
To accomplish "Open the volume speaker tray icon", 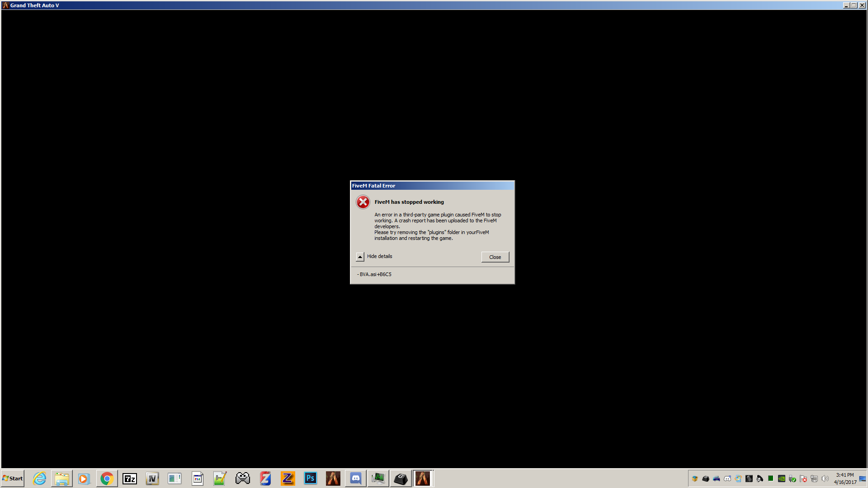I will coord(825,479).
